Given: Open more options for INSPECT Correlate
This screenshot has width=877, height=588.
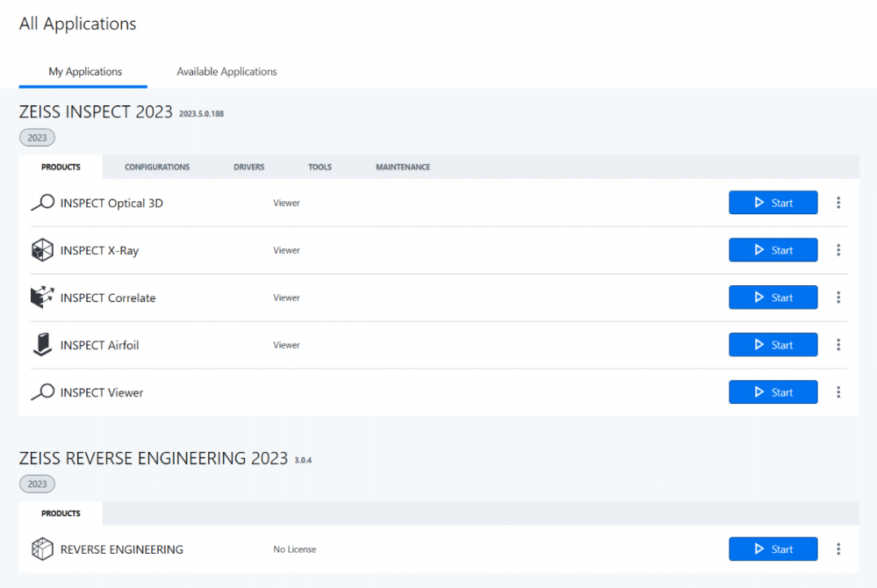Looking at the screenshot, I should tap(838, 298).
